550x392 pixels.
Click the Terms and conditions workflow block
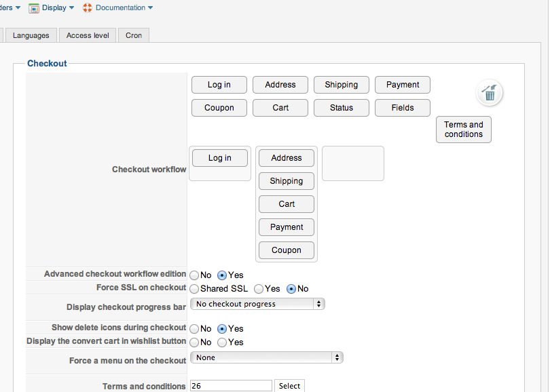pyautogui.click(x=464, y=130)
